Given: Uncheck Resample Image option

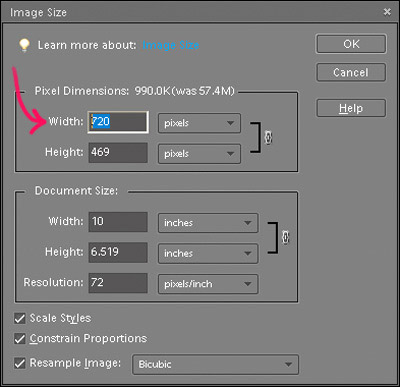Looking at the screenshot, I should point(20,363).
